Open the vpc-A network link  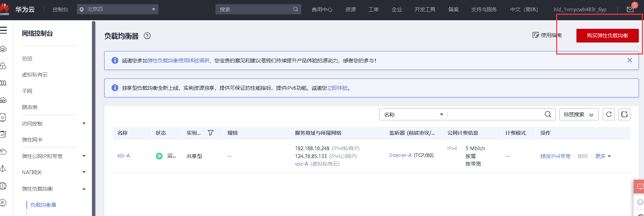[x=302, y=164]
